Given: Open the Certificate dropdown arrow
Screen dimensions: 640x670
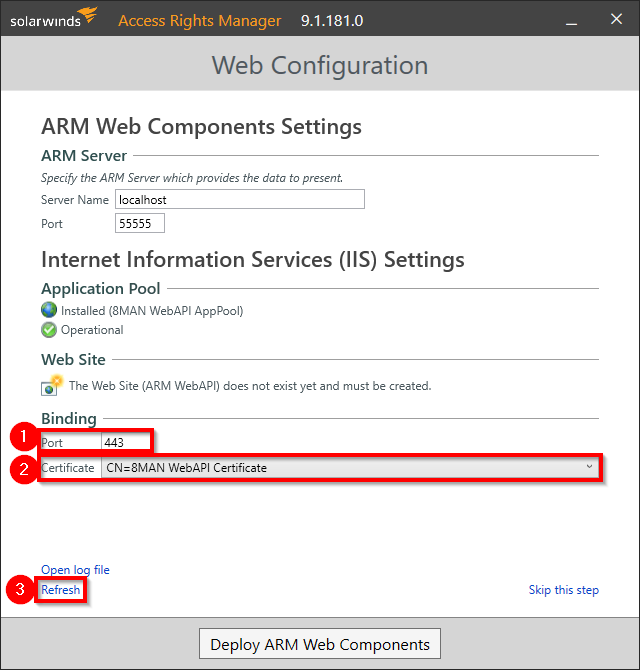Looking at the screenshot, I should (x=589, y=467).
